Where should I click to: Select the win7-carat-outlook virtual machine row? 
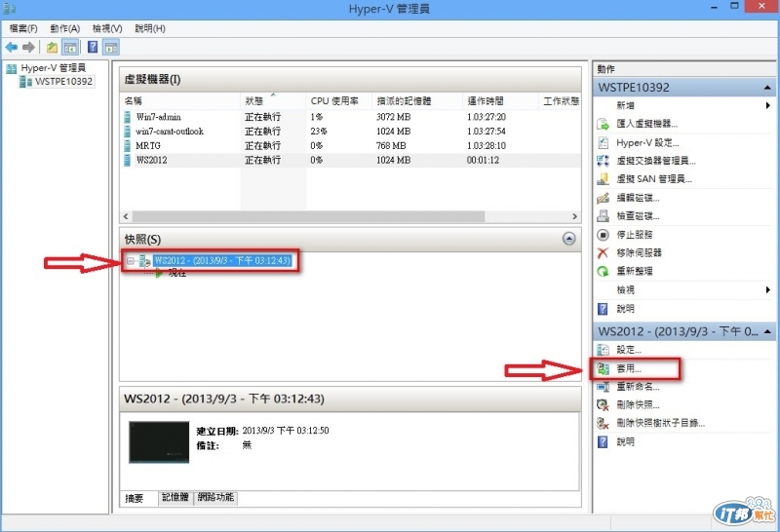(x=350, y=132)
